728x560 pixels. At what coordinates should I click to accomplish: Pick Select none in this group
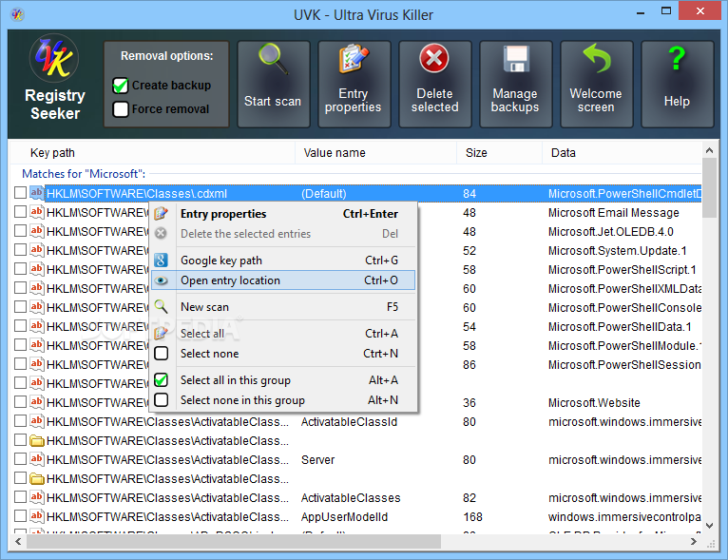[283, 400]
